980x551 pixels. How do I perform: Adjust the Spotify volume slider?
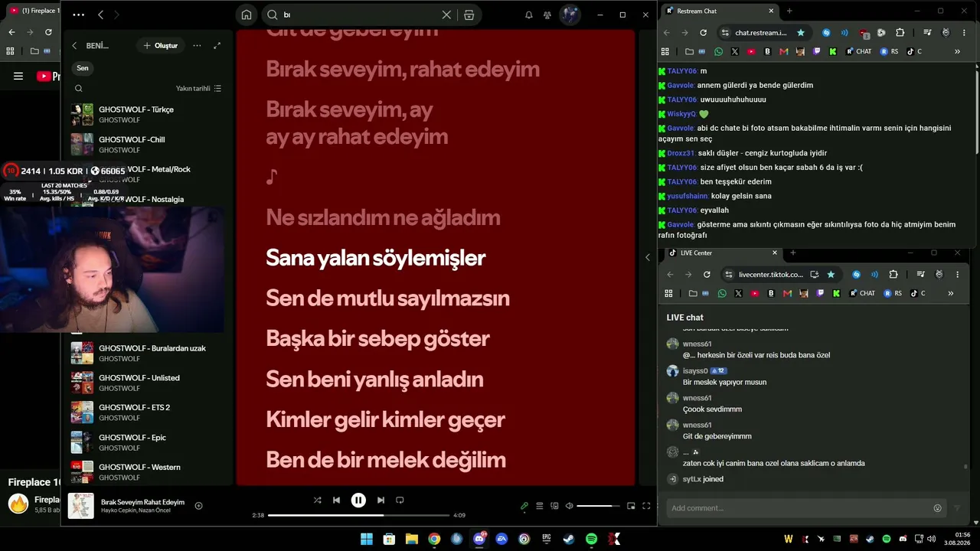598,506
